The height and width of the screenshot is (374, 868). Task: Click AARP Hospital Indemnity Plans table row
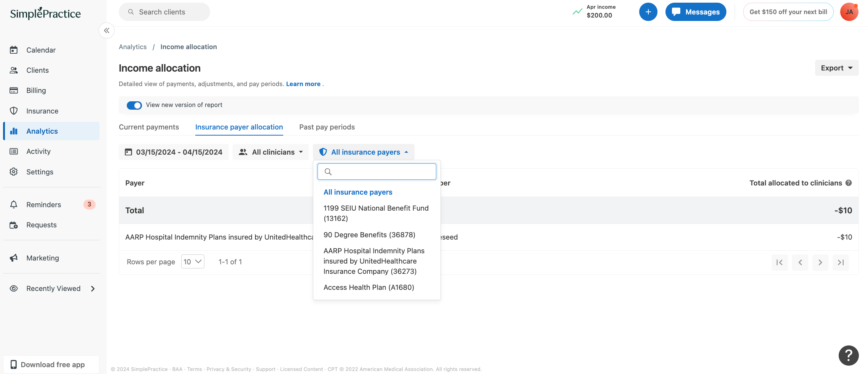pyautogui.click(x=489, y=237)
